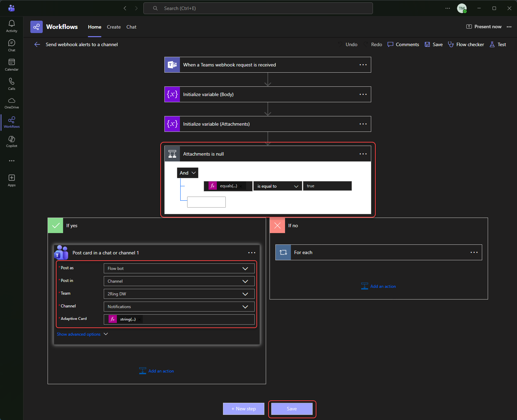Open the TM profile avatar
The image size is (517, 420).
click(x=462, y=8)
